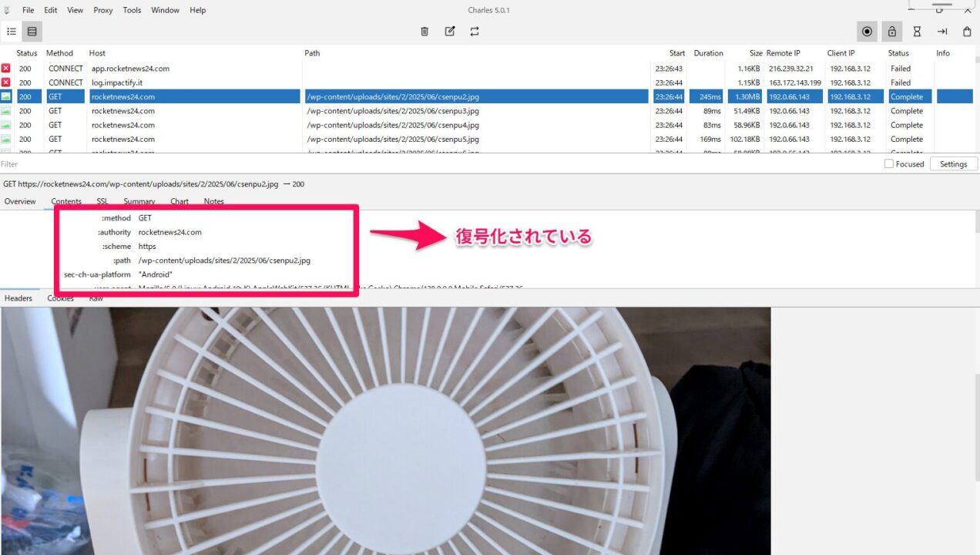Click the red failed icon for log.impactify.it
Image resolution: width=980 pixels, height=555 pixels.
[6, 82]
